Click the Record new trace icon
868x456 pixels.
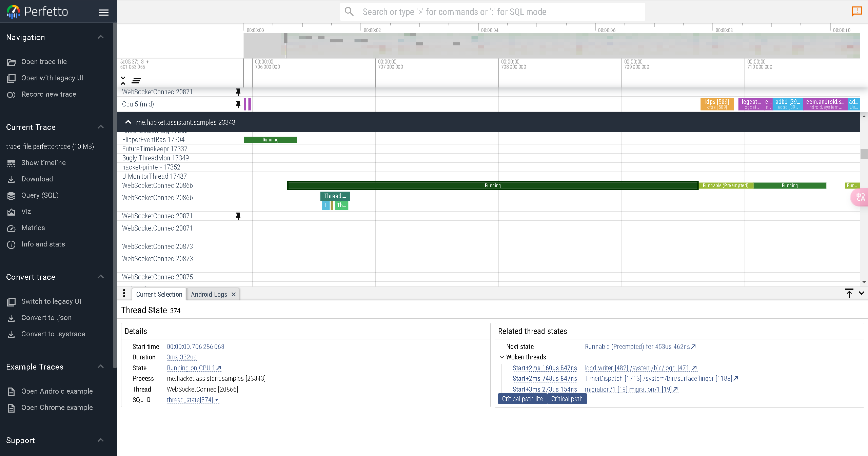[11, 95]
